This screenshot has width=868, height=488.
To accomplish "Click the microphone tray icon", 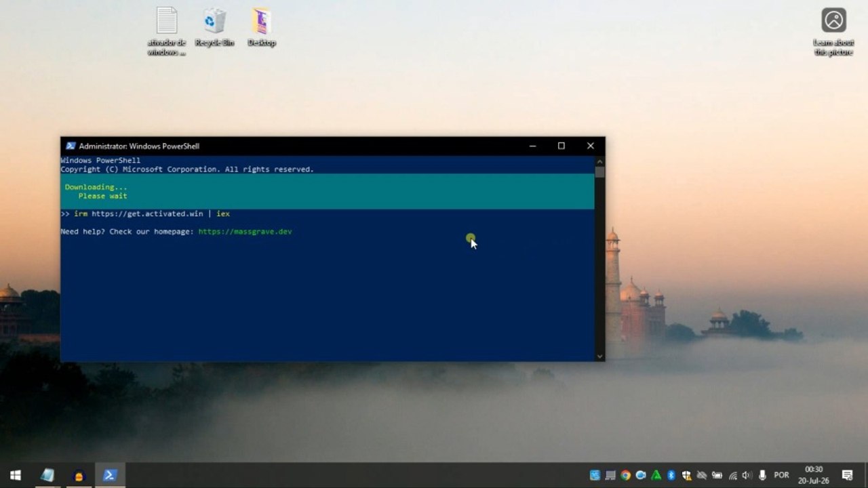I will [x=762, y=475].
